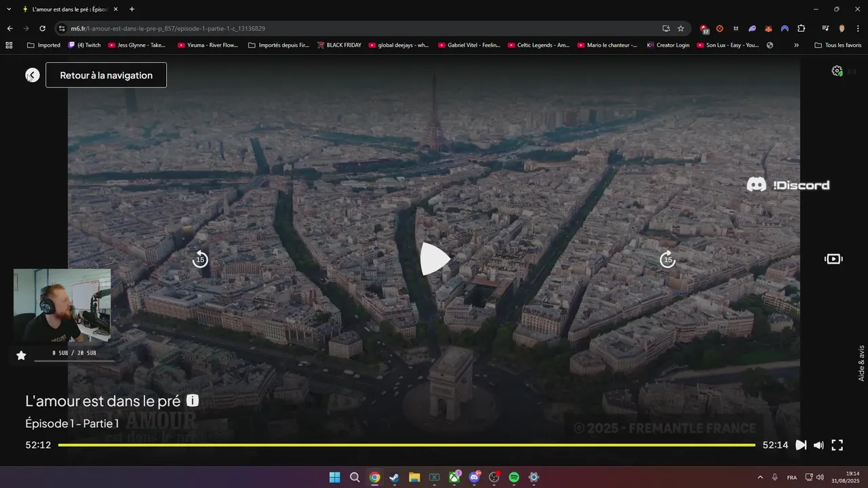This screenshot has width=868, height=488.
Task: Open the media controls icon
Action: click(x=825, y=28)
